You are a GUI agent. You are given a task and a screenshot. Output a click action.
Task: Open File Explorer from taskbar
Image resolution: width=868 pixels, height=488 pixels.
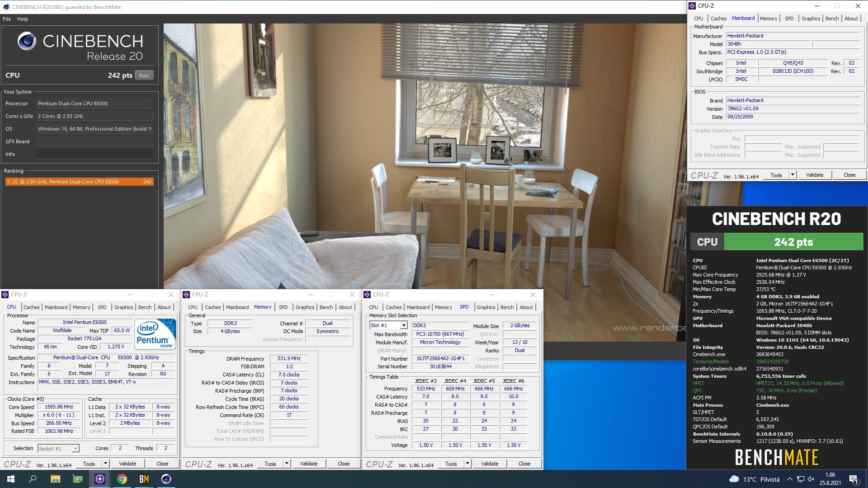[55, 479]
